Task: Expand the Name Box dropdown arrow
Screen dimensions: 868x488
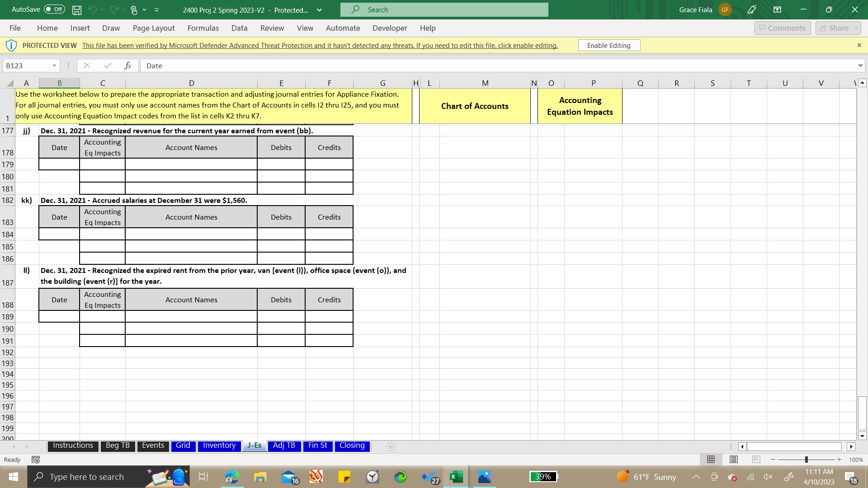Action: 54,66
